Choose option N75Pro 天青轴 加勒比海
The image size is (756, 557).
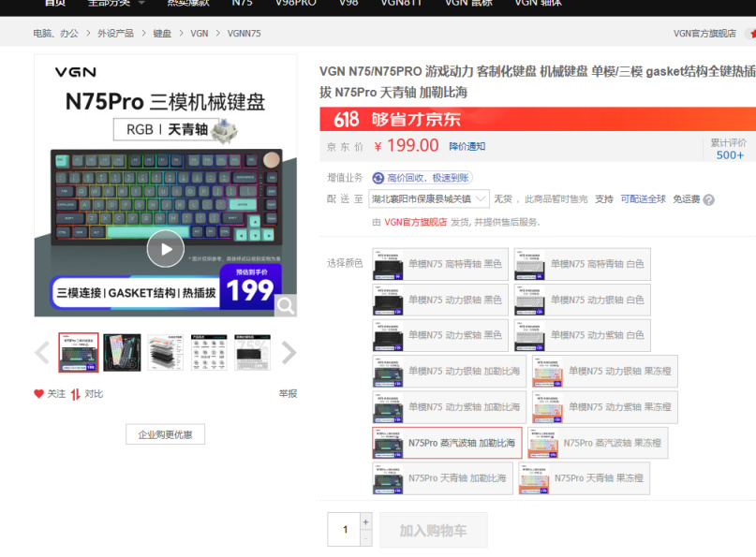(442, 478)
